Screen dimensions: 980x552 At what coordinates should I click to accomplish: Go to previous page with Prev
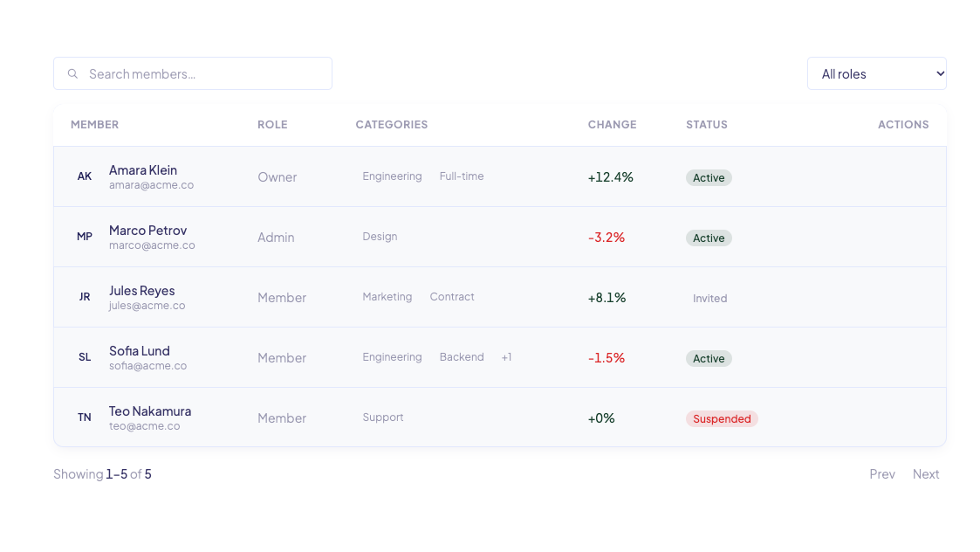[882, 474]
